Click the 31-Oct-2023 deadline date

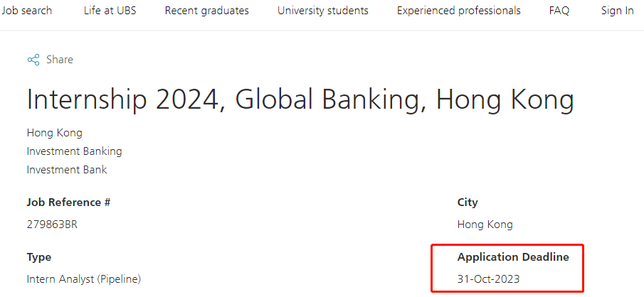click(488, 279)
